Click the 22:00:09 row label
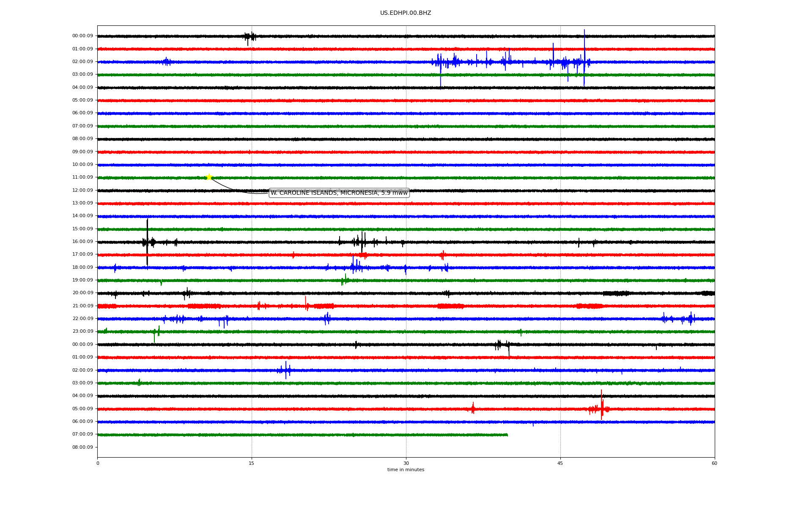812x508 pixels. pyautogui.click(x=82, y=319)
